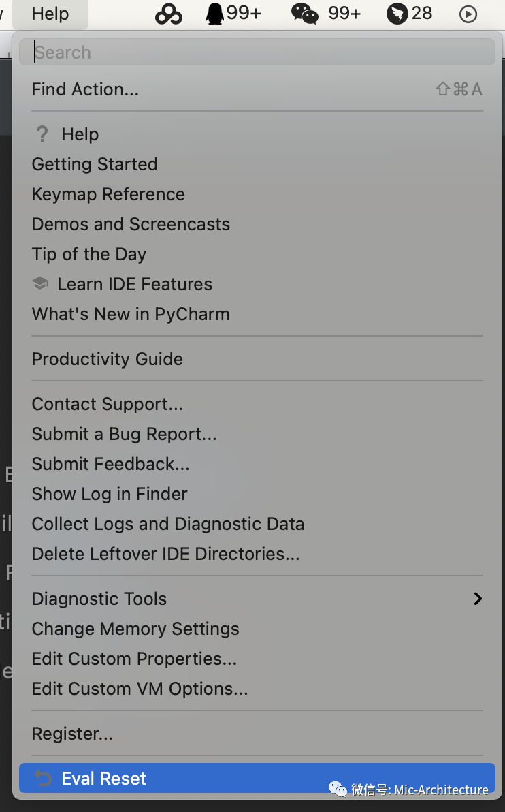
Task: Open the QQ penguin icon in menu bar
Action: [x=215, y=14]
